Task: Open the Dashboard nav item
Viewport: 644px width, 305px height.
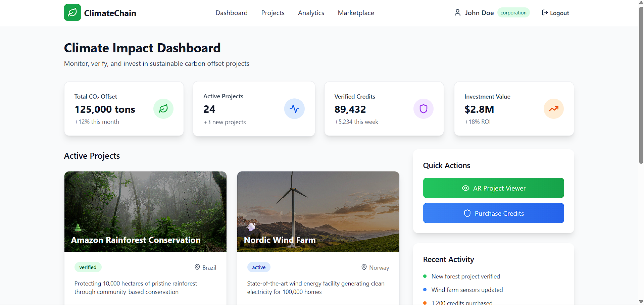Action: (232, 13)
